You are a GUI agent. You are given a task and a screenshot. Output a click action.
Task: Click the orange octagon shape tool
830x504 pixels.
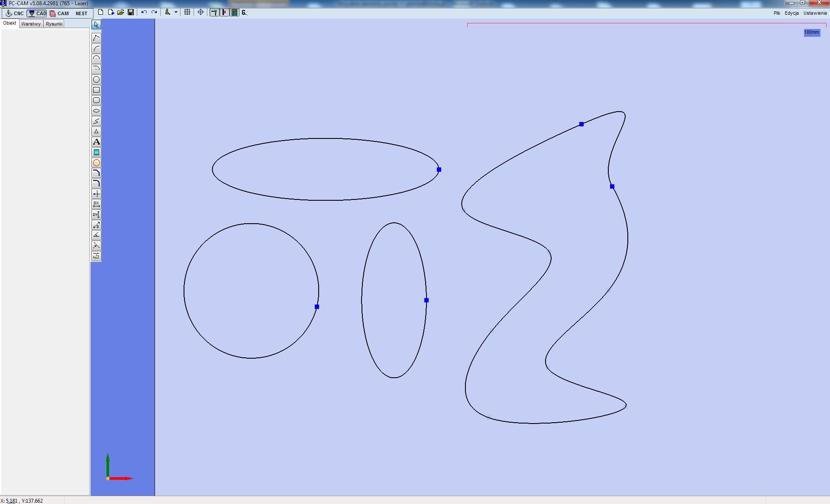click(x=96, y=163)
